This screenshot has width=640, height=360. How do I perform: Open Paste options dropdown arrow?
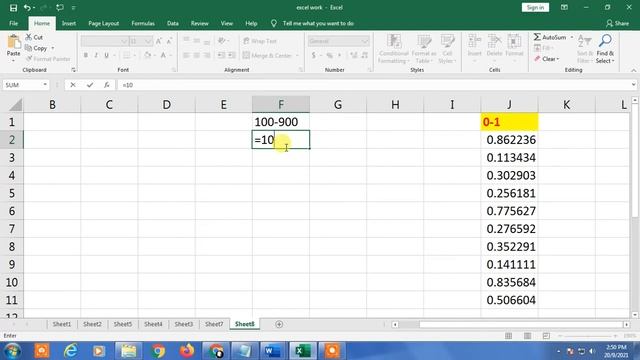(x=13, y=61)
